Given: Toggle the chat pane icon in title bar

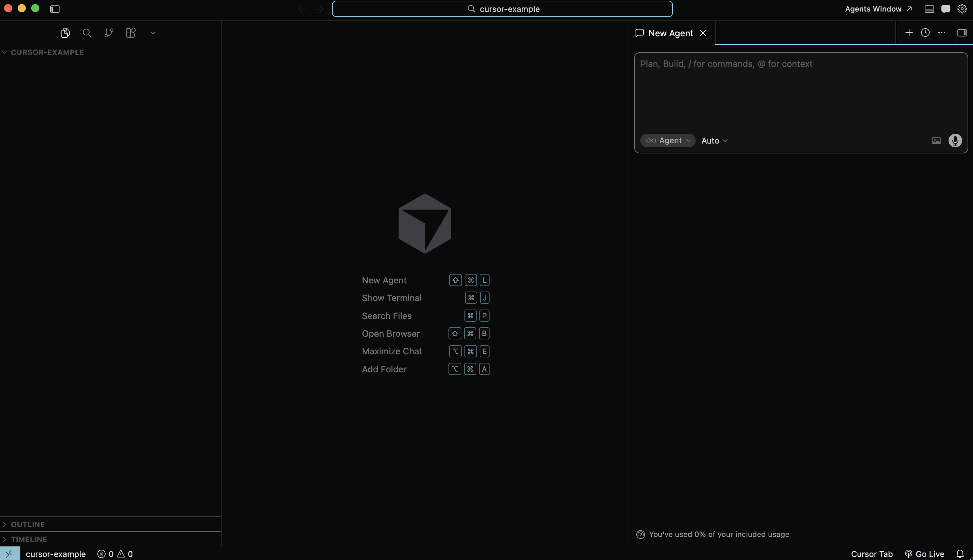Looking at the screenshot, I should coord(946,9).
